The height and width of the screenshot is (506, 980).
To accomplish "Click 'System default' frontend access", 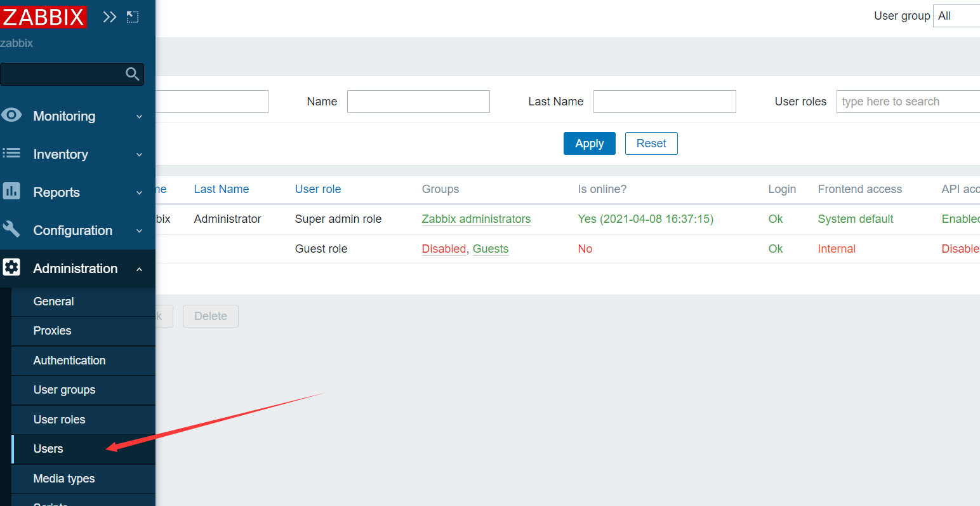I will pyautogui.click(x=856, y=219).
